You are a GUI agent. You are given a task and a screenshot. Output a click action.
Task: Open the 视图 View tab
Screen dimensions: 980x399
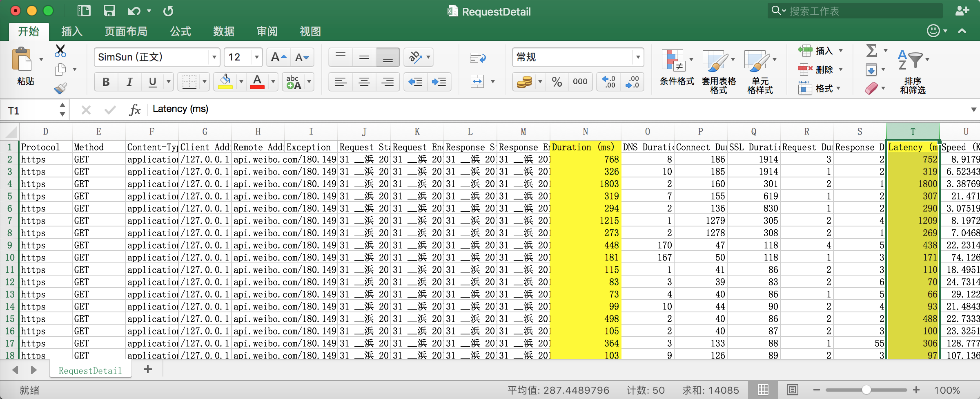(x=310, y=31)
